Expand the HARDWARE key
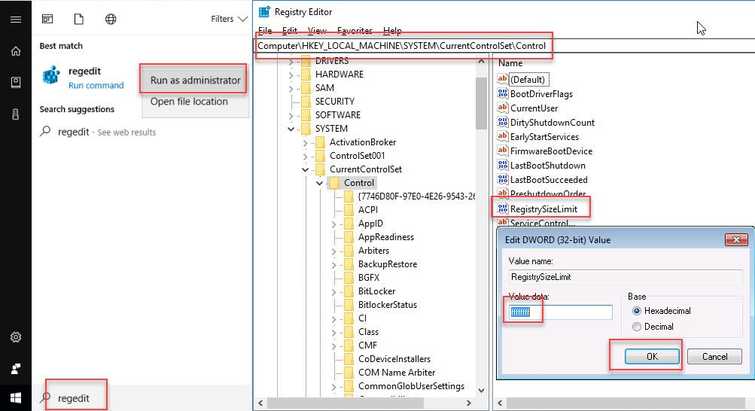 (291, 75)
